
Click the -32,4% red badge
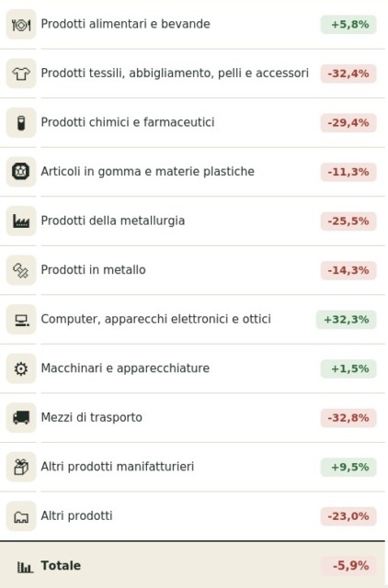(348, 73)
